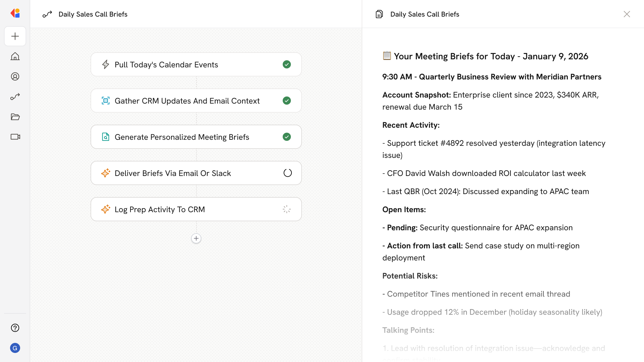The width and height of the screenshot is (644, 362).
Task: Open the help question mark icon
Action: [15, 328]
